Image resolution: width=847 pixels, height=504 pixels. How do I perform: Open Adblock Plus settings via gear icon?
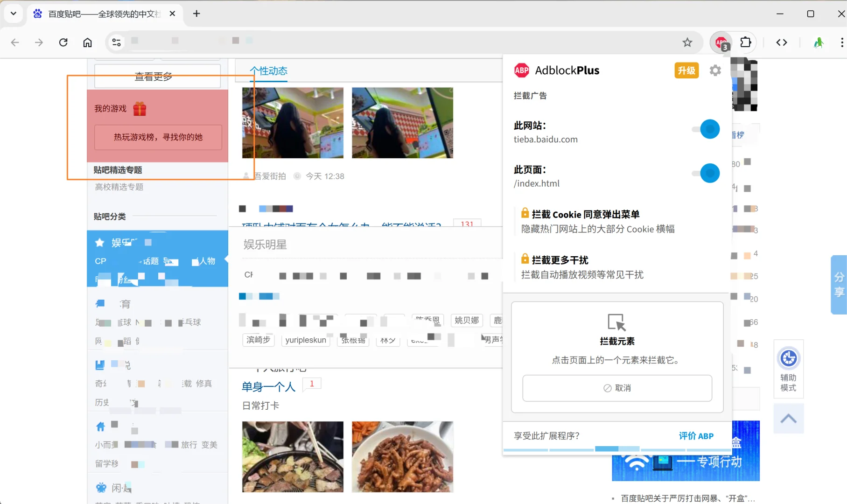(x=715, y=70)
